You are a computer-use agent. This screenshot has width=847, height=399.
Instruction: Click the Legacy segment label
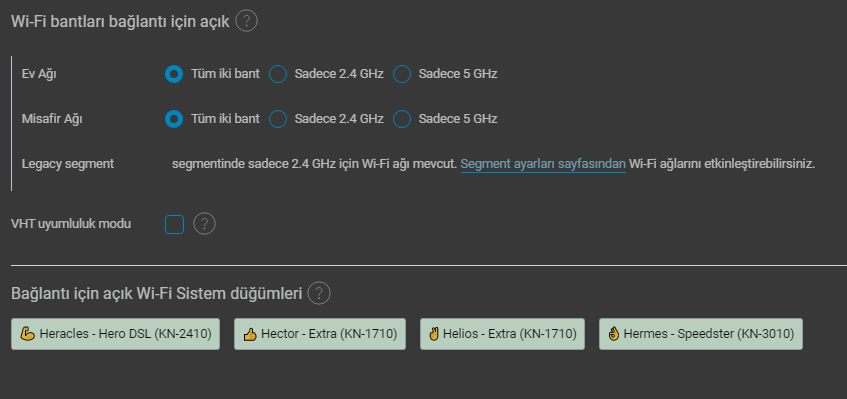[68, 164]
